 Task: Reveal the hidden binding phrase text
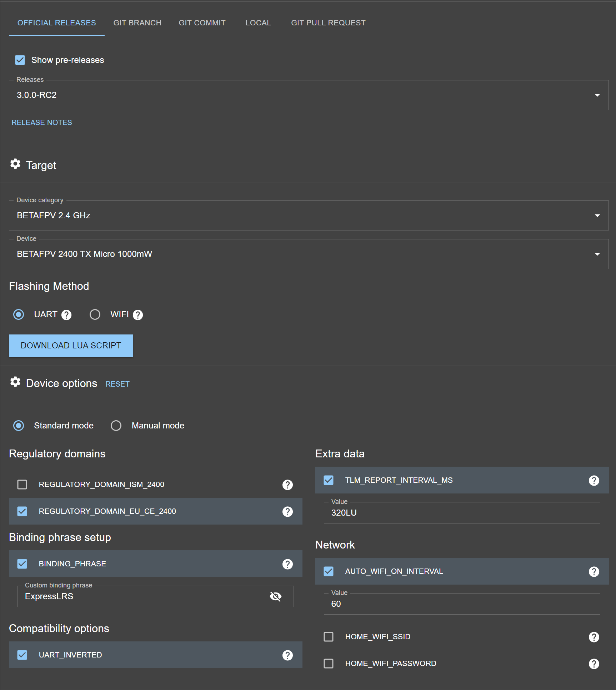pyautogui.click(x=275, y=596)
